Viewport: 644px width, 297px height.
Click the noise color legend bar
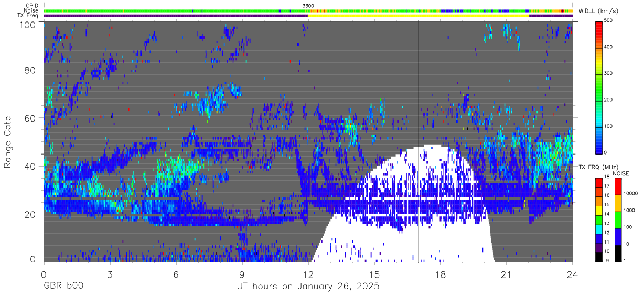pos(617,219)
